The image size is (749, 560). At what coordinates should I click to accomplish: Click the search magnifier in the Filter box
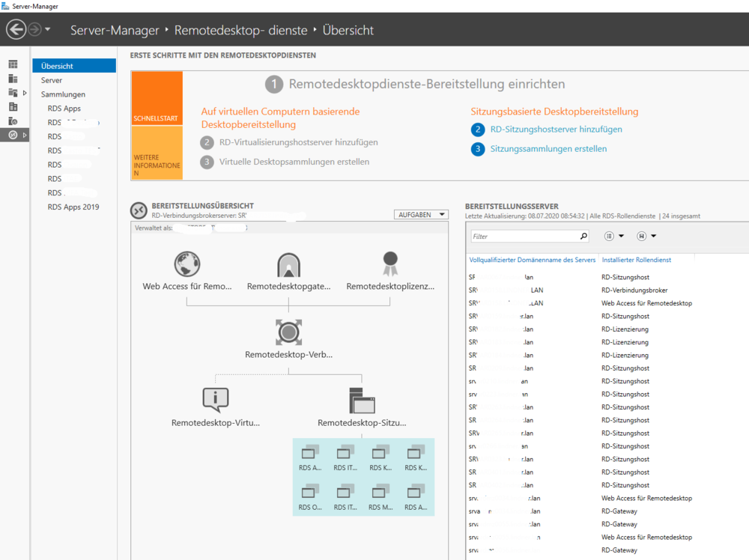click(x=583, y=236)
